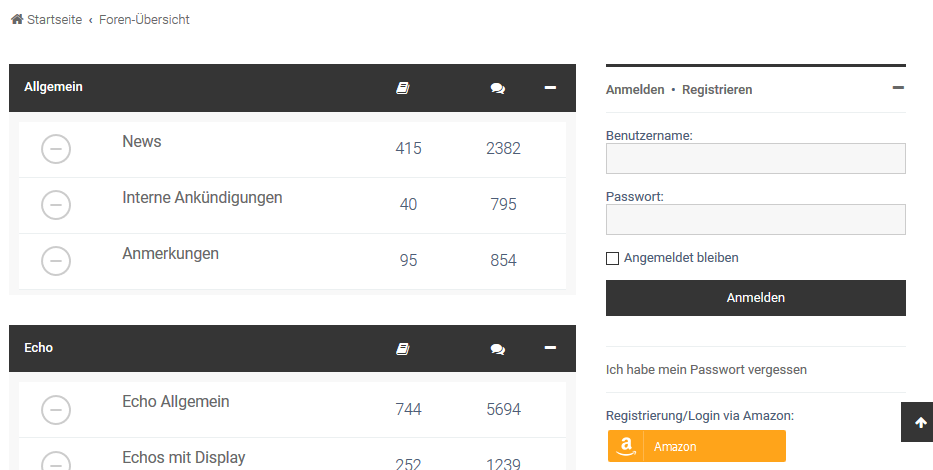Click the Amazon logo icon
The height and width of the screenshot is (470, 933).
627,446
